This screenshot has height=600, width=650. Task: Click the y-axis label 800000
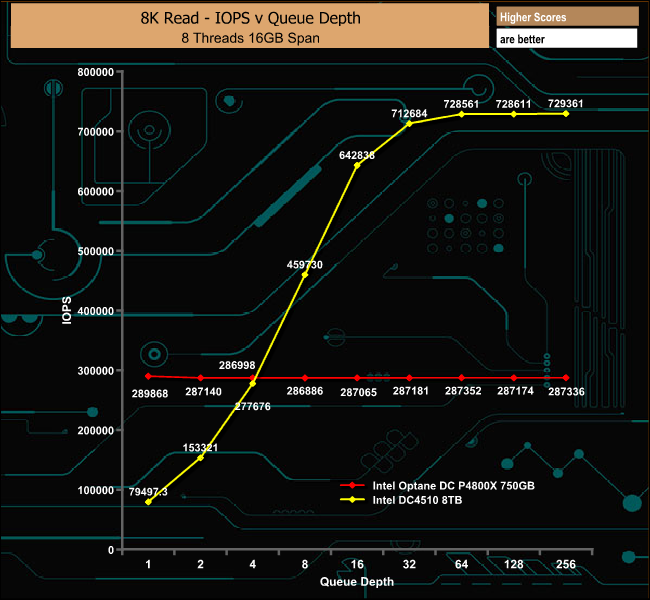[95, 72]
